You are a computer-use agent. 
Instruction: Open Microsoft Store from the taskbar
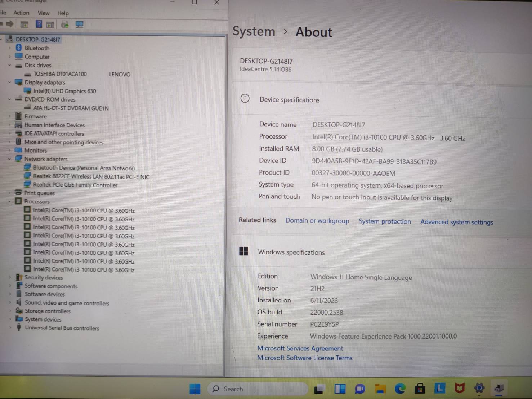(x=420, y=388)
